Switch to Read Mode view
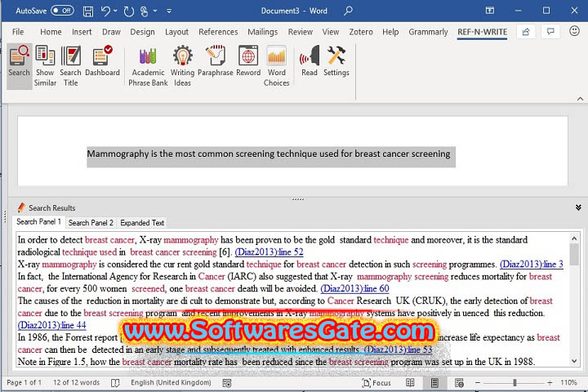The image size is (588, 392). 410,383
